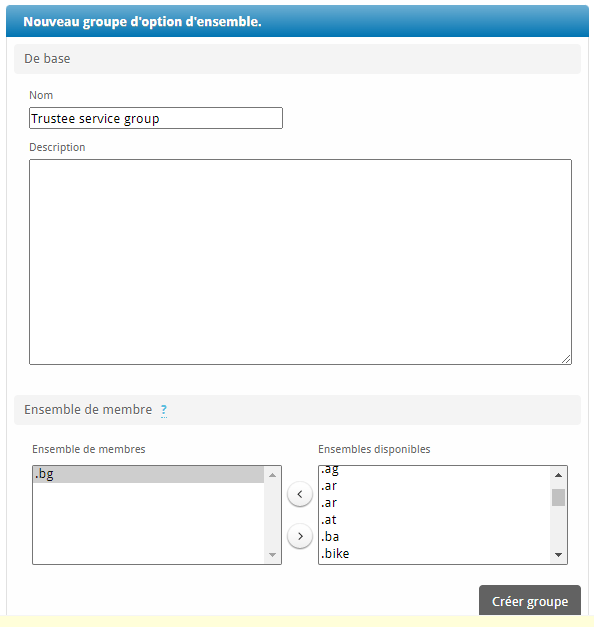
Task: Click down arrow of Ensembles disponibles scrollbar
Action: pos(558,555)
